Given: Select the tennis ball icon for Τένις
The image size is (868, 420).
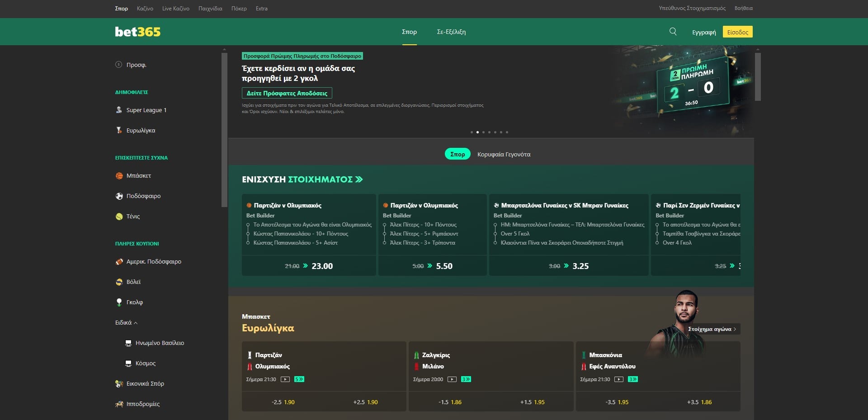Looking at the screenshot, I should pos(119,216).
